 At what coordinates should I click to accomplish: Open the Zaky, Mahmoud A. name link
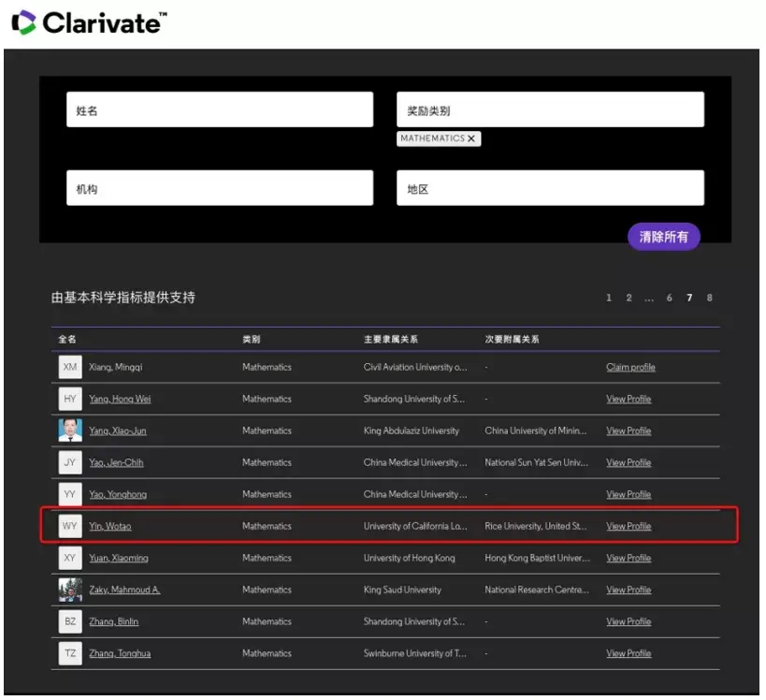click(x=124, y=590)
